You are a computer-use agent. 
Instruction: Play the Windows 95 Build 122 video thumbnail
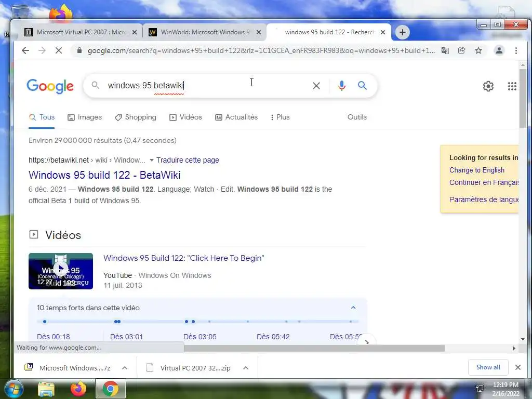coord(61,271)
